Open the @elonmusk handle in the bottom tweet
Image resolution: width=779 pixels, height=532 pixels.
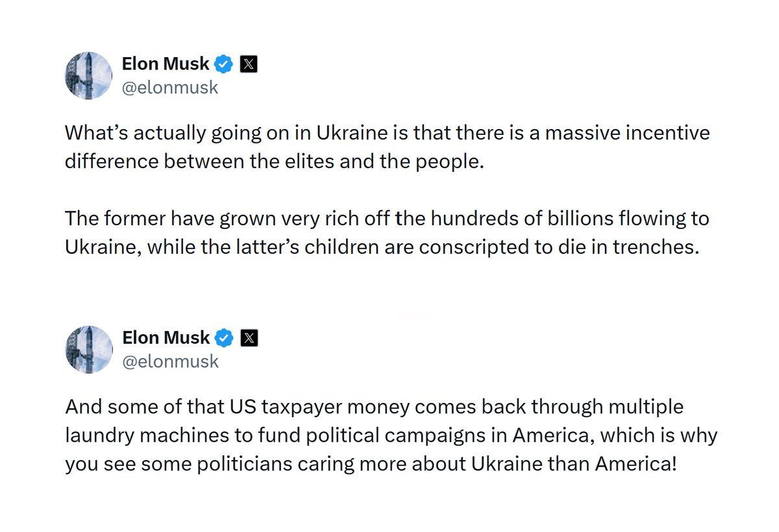pos(171,361)
